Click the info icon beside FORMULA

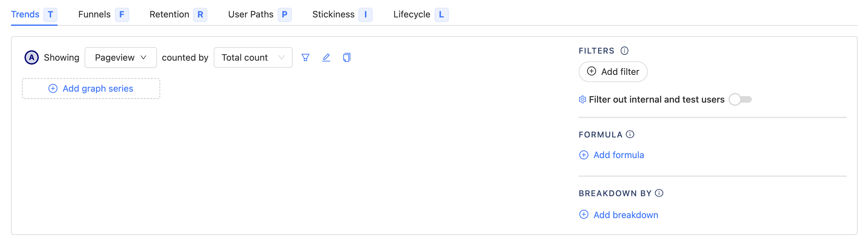631,134
